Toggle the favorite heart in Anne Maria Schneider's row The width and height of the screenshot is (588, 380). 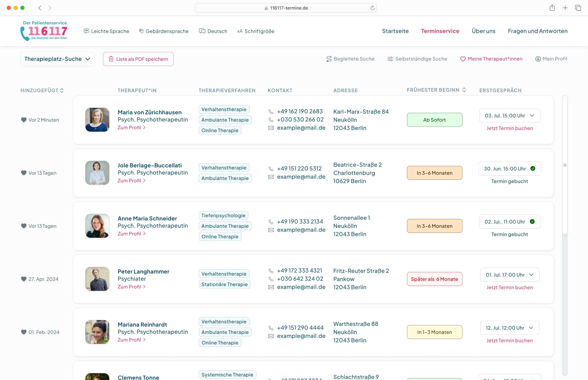click(x=24, y=226)
